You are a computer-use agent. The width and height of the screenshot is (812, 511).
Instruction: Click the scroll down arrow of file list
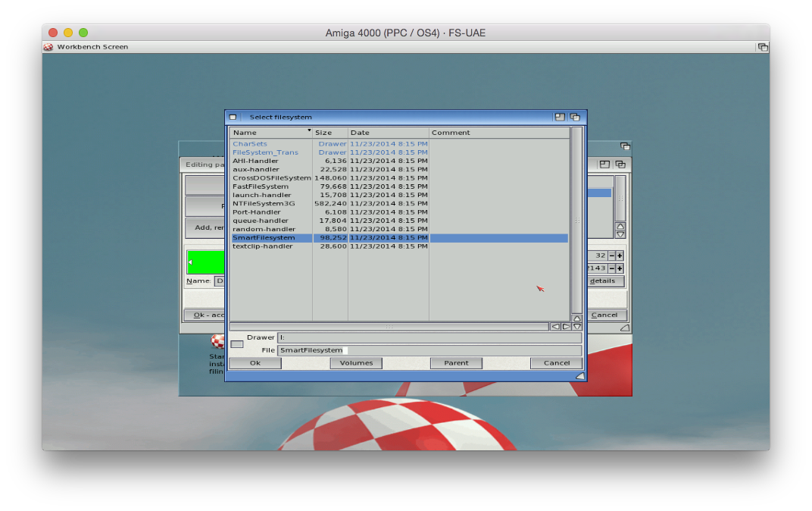pos(577,327)
